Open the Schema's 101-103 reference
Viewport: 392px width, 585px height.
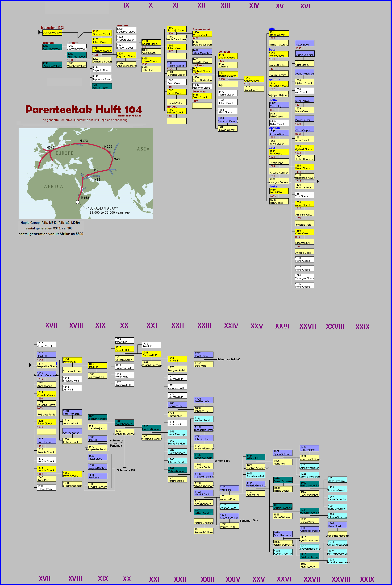pos(229,359)
